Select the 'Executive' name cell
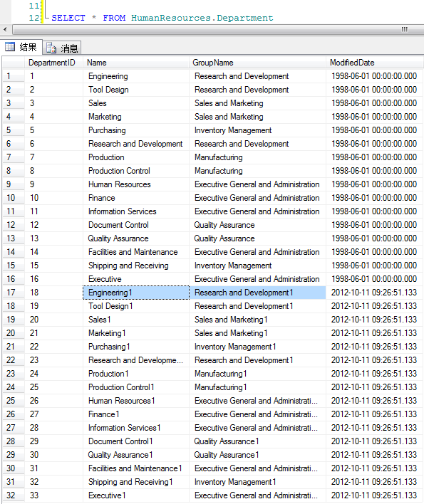 [x=136, y=279]
